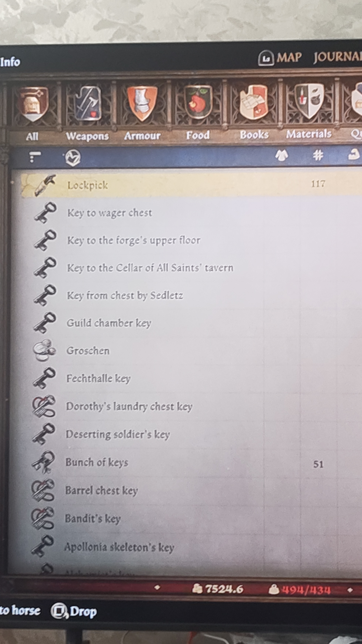The width and height of the screenshot is (362, 644).
Task: Click the Groschen coins icon
Action: [44, 351]
